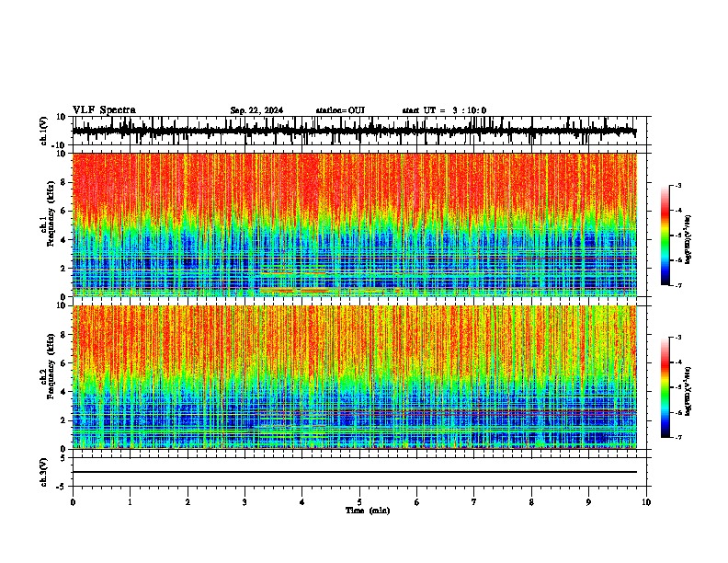Viewport: 728px width, 563px height.
Task: Click the "start UT = 3 : 10: 0" text
Action: 444,110
